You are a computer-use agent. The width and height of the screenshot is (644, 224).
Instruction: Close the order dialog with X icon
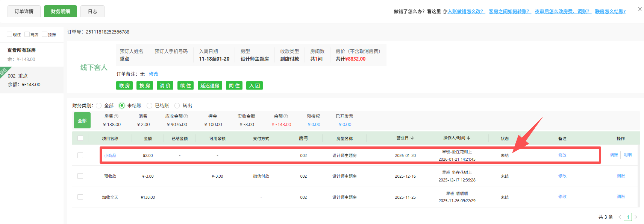640,9
